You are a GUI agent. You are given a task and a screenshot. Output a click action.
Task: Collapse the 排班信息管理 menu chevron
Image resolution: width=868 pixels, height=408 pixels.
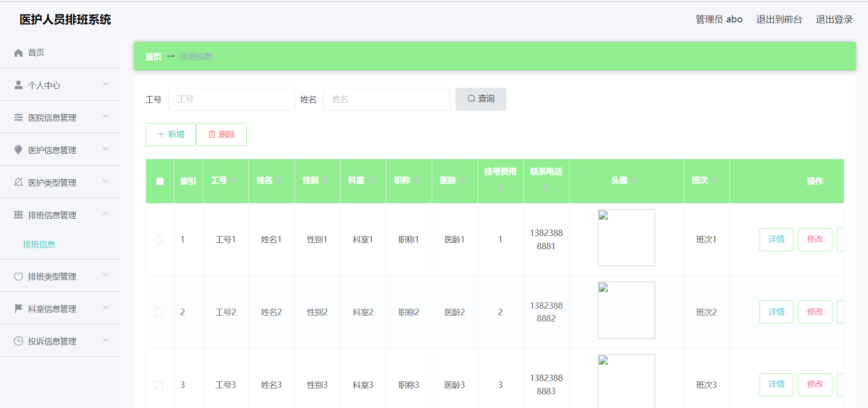[106, 214]
